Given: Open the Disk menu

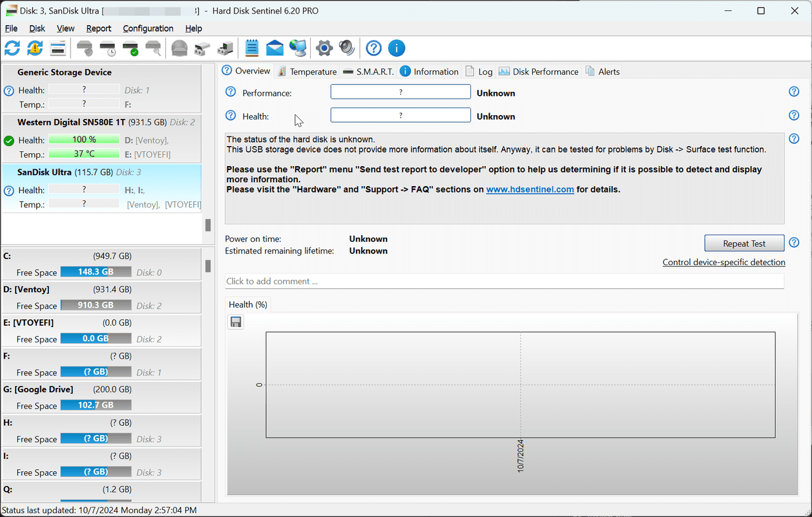Looking at the screenshot, I should pyautogui.click(x=37, y=28).
